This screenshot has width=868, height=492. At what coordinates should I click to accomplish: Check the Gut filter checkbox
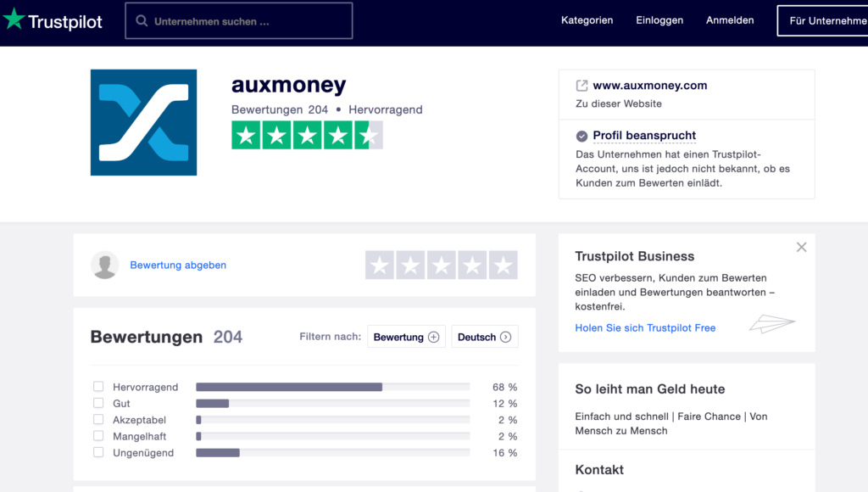click(98, 403)
